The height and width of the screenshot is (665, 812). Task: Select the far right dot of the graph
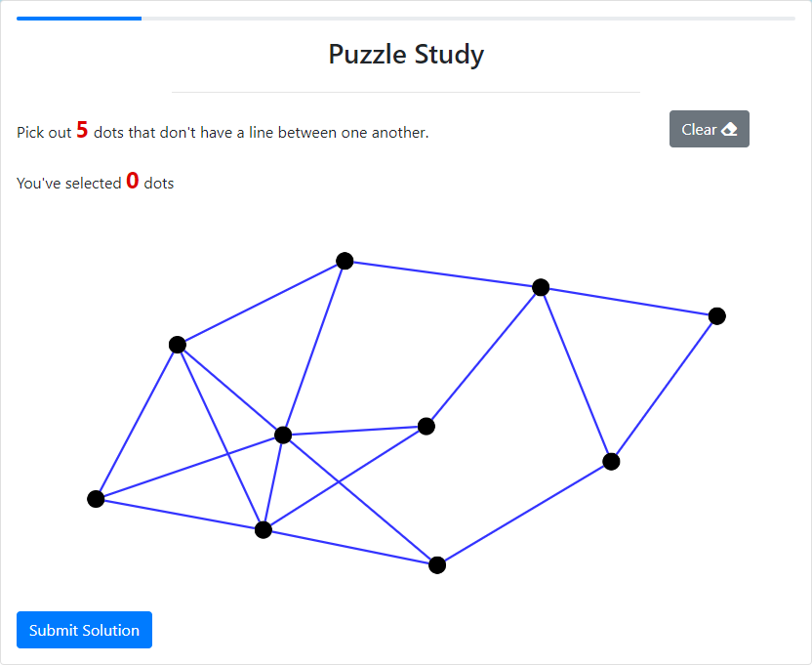coord(717,316)
